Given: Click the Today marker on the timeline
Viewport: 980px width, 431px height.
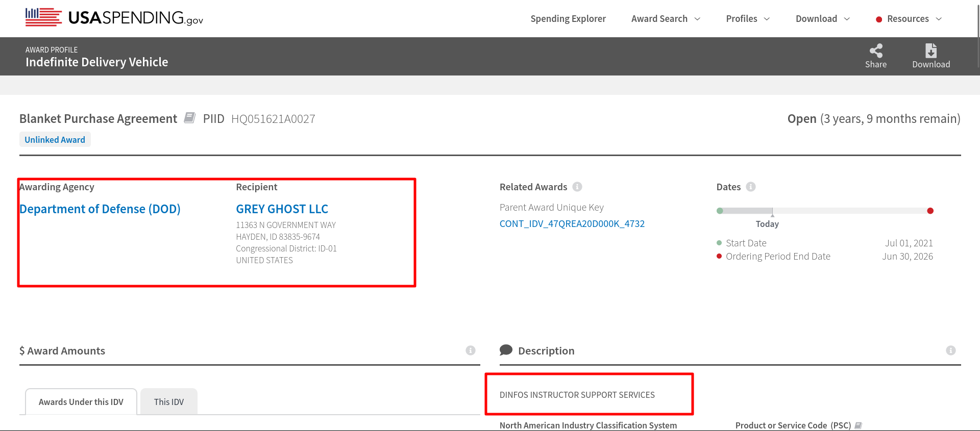Looking at the screenshot, I should pos(768,224).
